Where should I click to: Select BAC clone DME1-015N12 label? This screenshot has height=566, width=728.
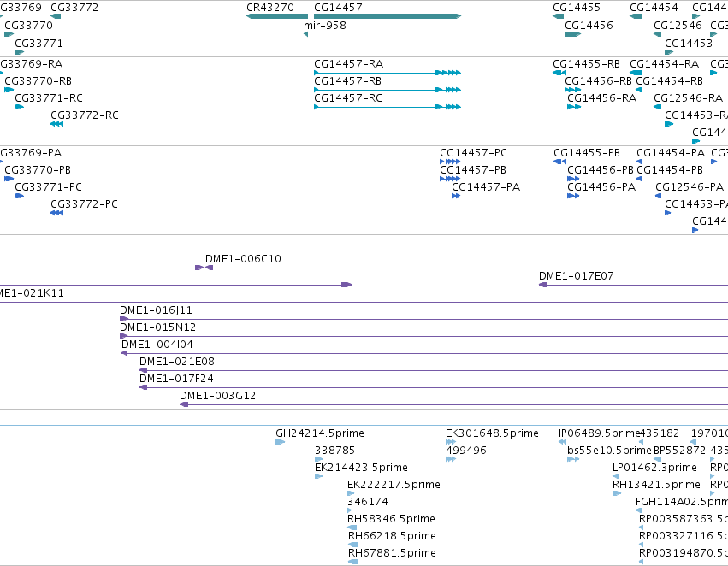click(x=158, y=327)
